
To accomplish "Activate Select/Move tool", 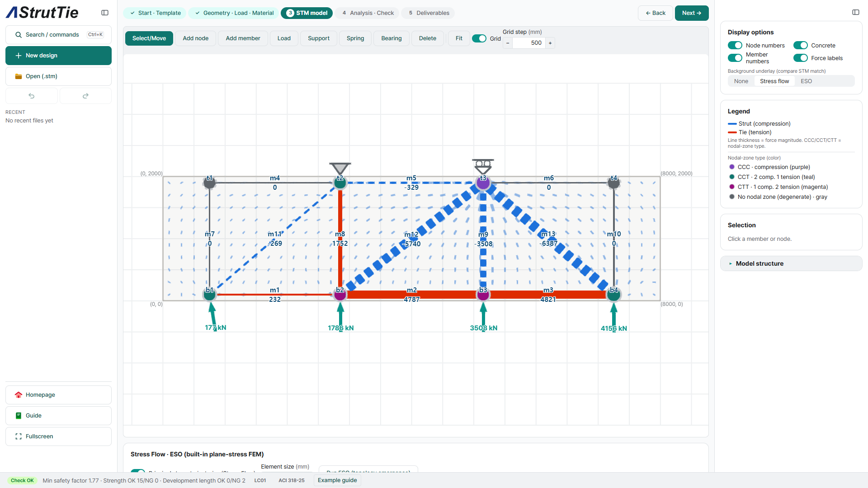I will tap(149, 38).
